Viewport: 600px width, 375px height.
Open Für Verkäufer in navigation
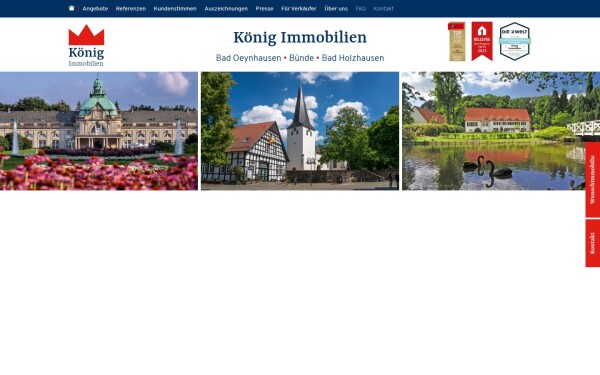(x=299, y=8)
